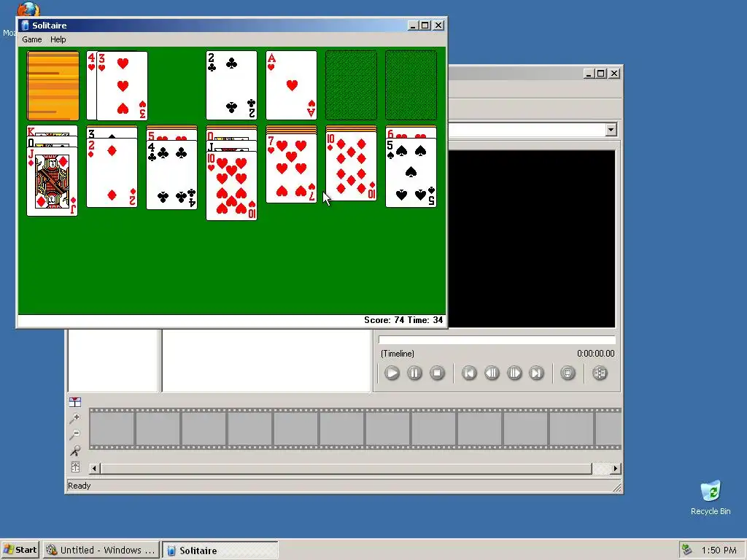Click the Set Audio Levels icon

click(x=75, y=467)
